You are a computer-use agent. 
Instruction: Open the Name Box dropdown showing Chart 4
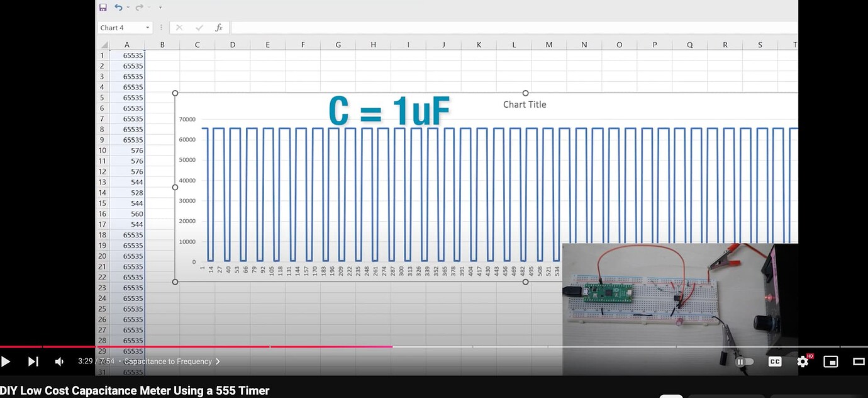tap(147, 27)
